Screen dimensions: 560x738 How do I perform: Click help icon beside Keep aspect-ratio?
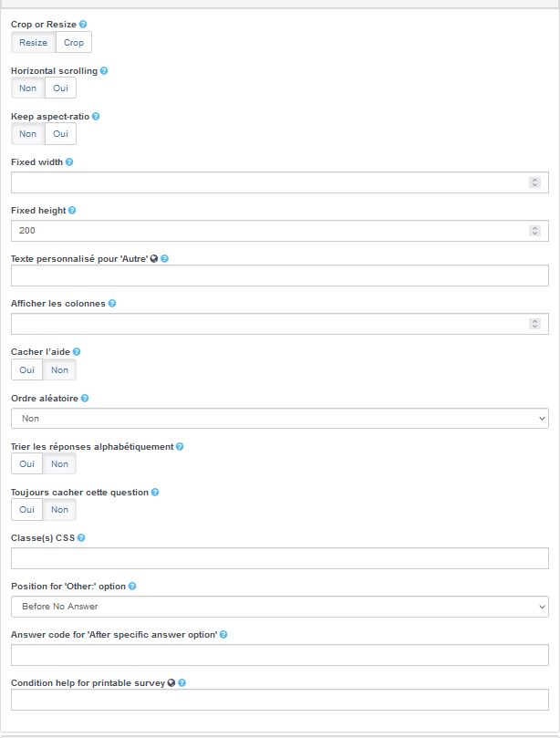(96, 117)
